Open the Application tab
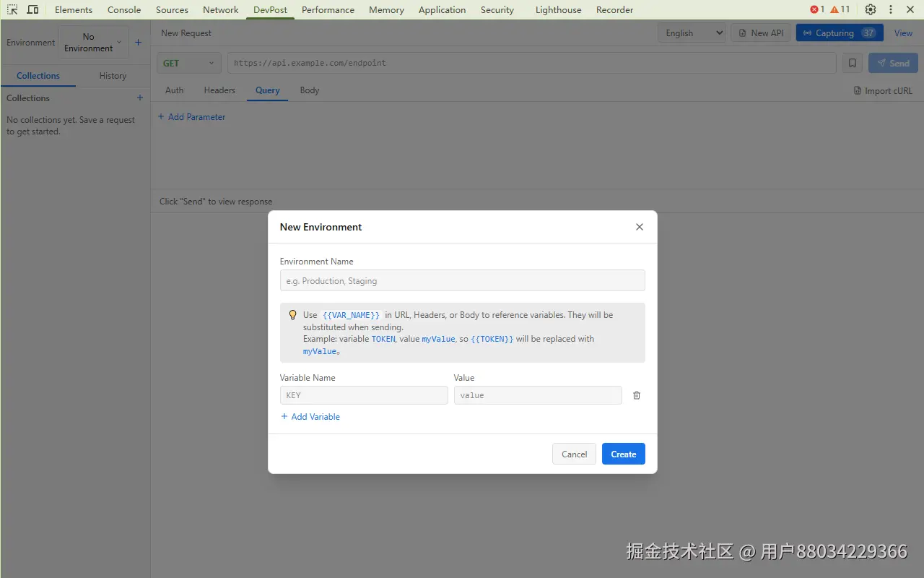924x578 pixels. pos(442,9)
